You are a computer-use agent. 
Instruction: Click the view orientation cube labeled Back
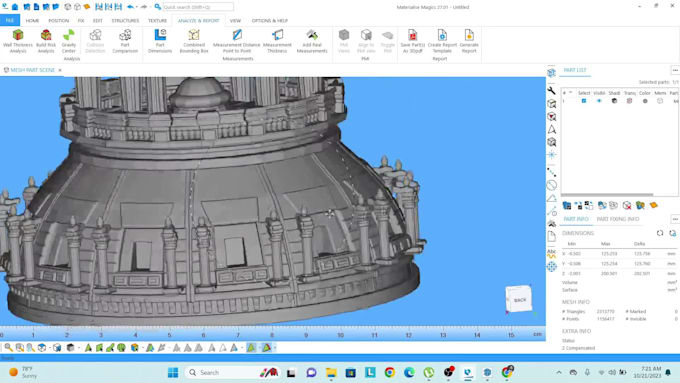(x=519, y=299)
